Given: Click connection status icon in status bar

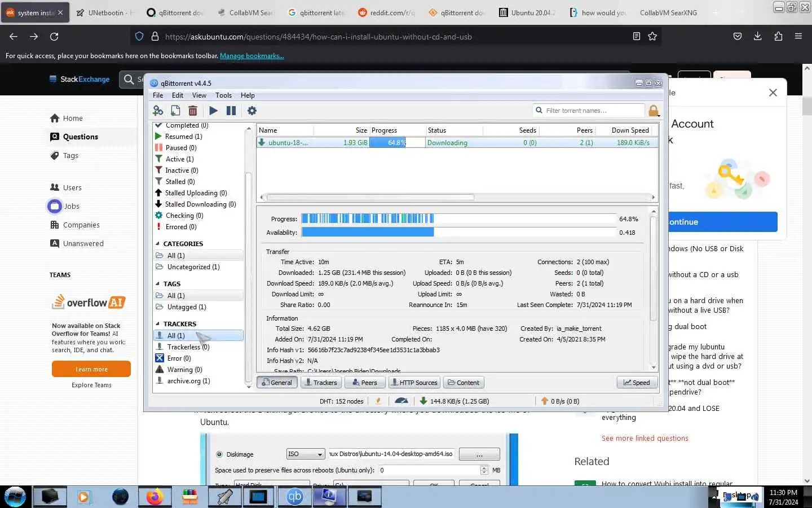Looking at the screenshot, I should point(378,401).
